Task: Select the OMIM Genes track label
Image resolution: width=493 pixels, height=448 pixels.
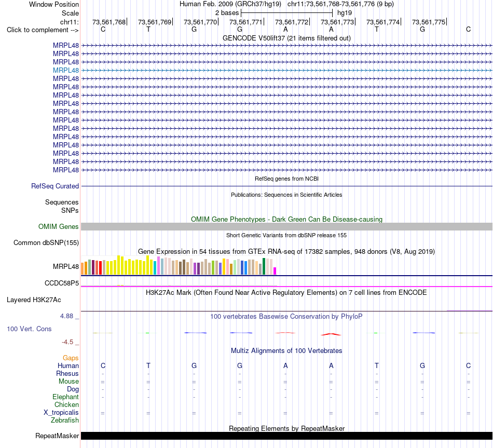Action: (x=59, y=226)
